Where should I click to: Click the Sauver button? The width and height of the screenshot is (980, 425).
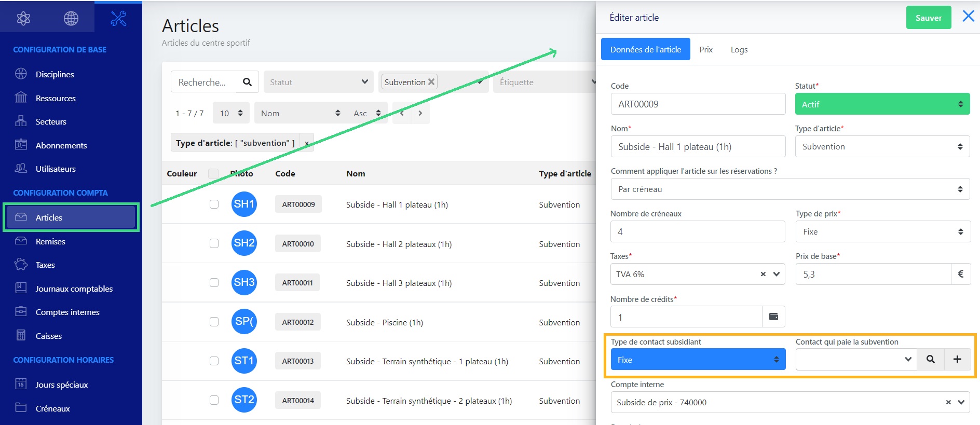[x=929, y=18]
